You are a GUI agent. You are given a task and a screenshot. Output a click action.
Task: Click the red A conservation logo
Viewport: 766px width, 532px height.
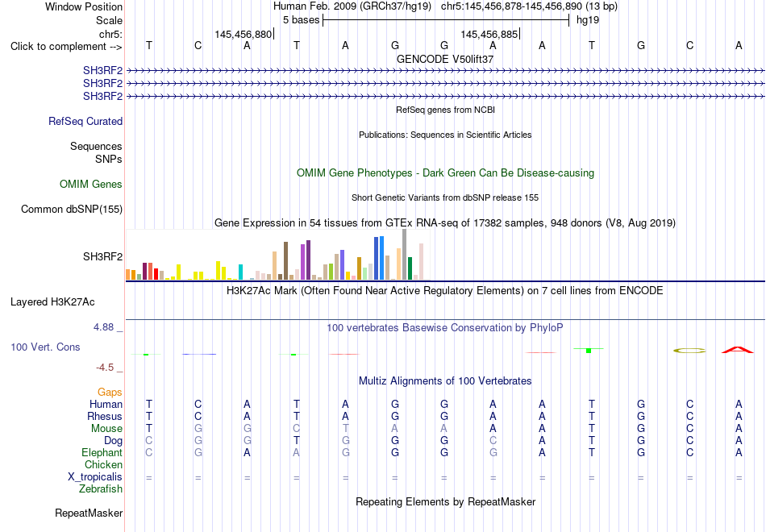[x=738, y=350]
